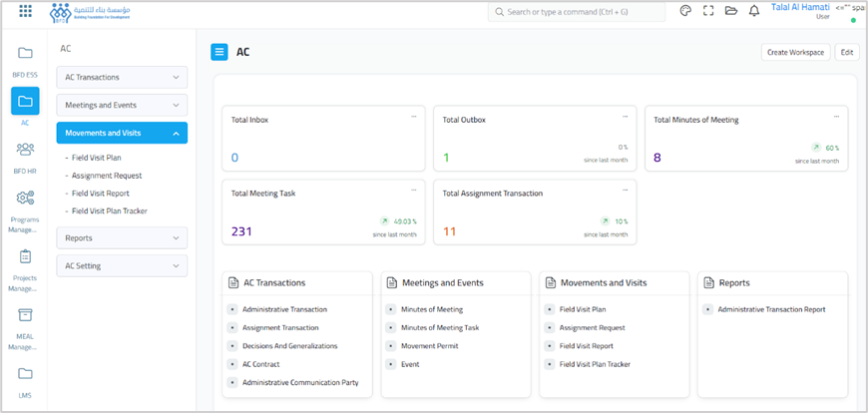
Task: Click the theme palette icon
Action: (x=685, y=11)
